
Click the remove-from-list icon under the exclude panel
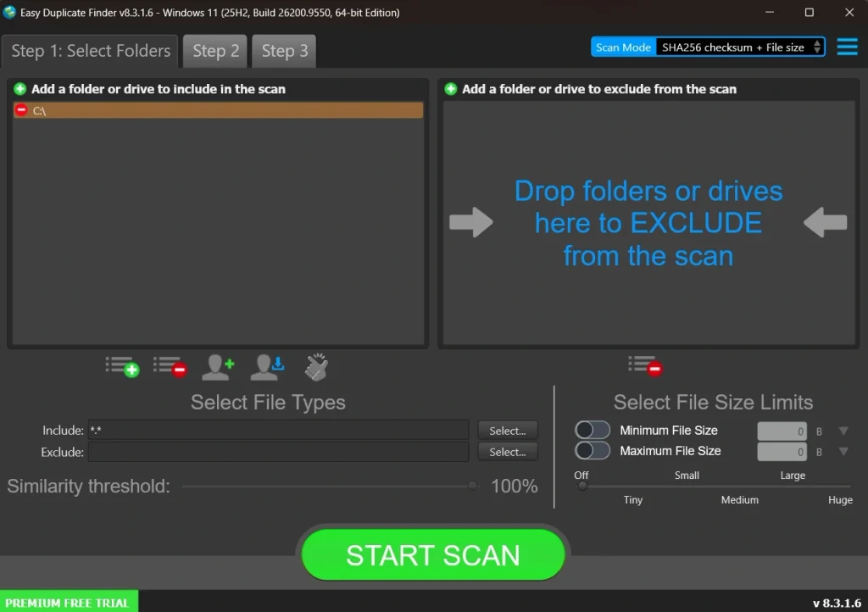pos(645,366)
